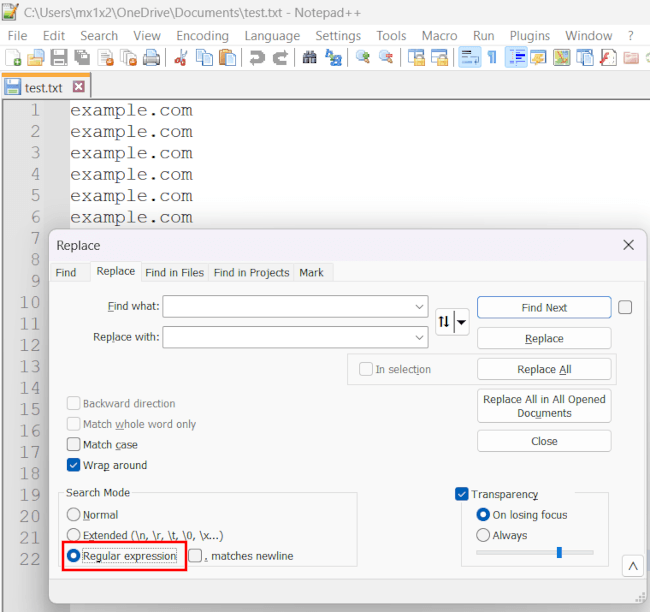Tick the Match whole word only checkbox
This screenshot has height=612, width=650.
[x=73, y=424]
